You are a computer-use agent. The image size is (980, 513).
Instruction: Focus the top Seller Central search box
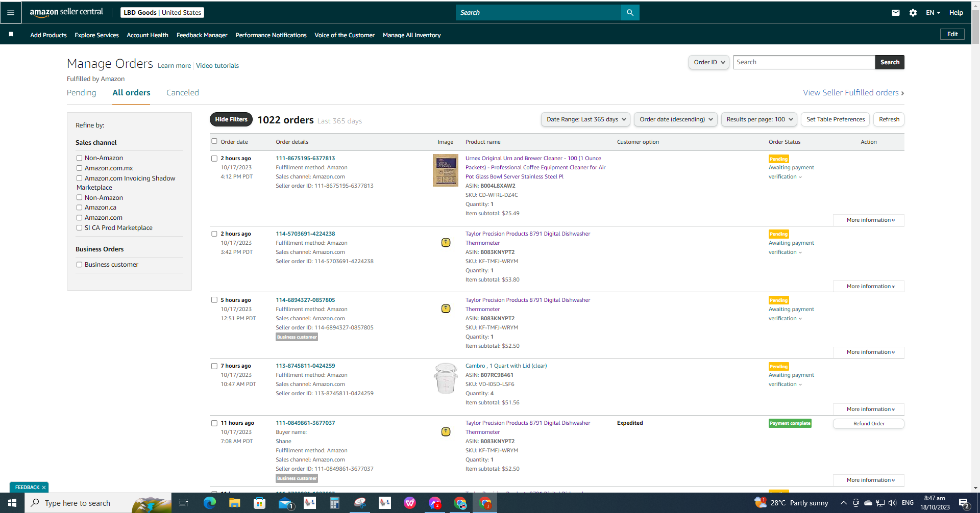(538, 12)
